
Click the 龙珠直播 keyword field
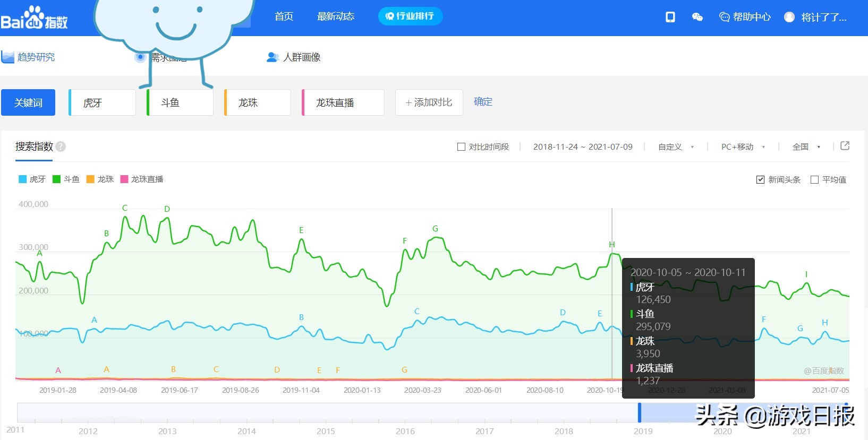click(343, 102)
